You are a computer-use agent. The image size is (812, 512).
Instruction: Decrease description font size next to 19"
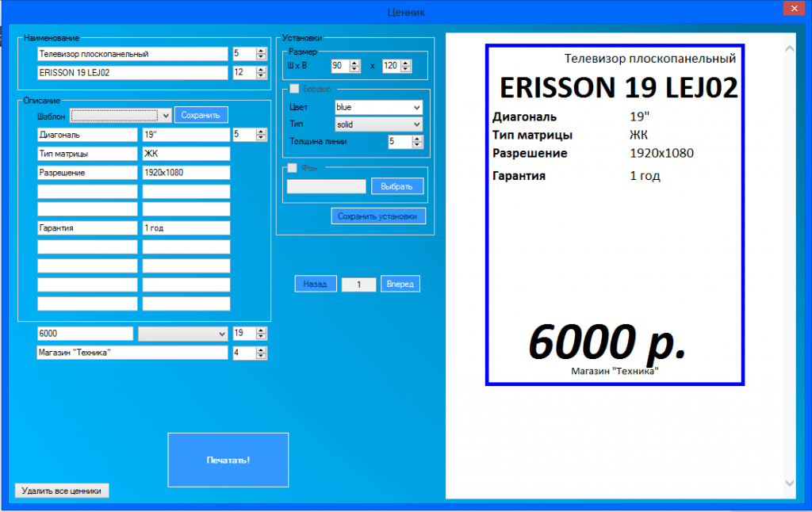261,138
